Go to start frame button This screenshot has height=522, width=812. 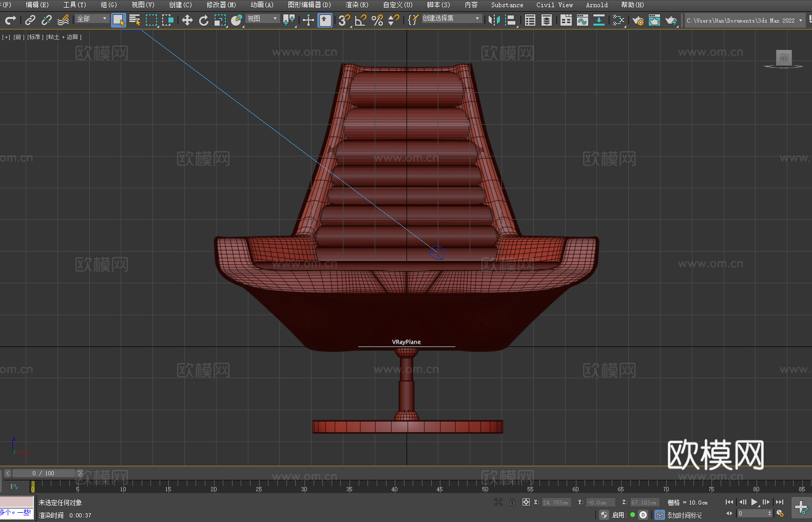(x=729, y=502)
